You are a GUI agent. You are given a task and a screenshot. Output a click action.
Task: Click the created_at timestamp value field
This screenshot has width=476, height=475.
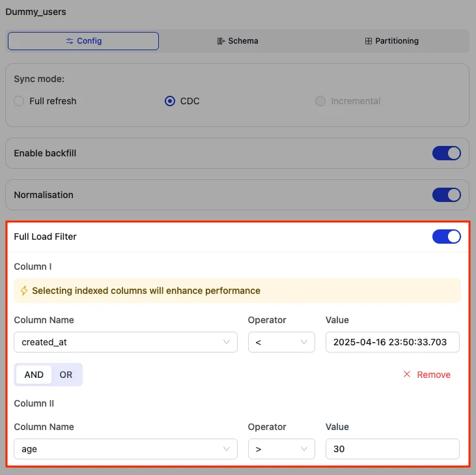(392, 342)
